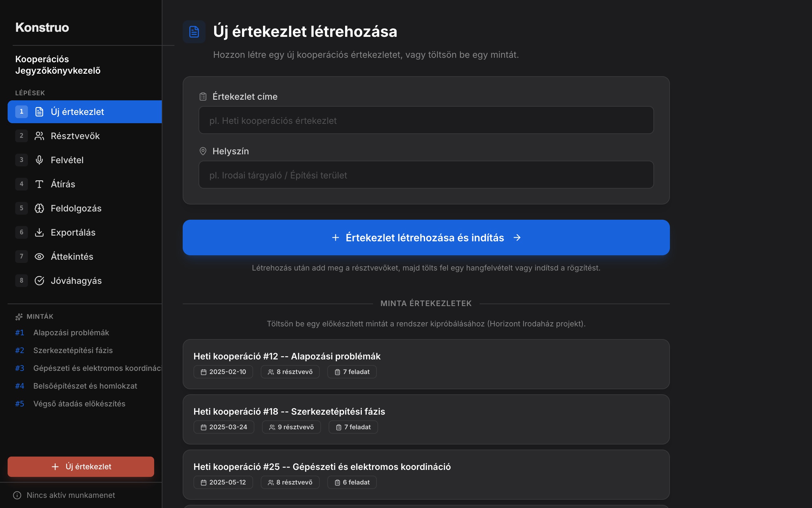The height and width of the screenshot is (508, 812).
Task: Click the calendar icon beside 2025-05-12
Action: pyautogui.click(x=204, y=483)
